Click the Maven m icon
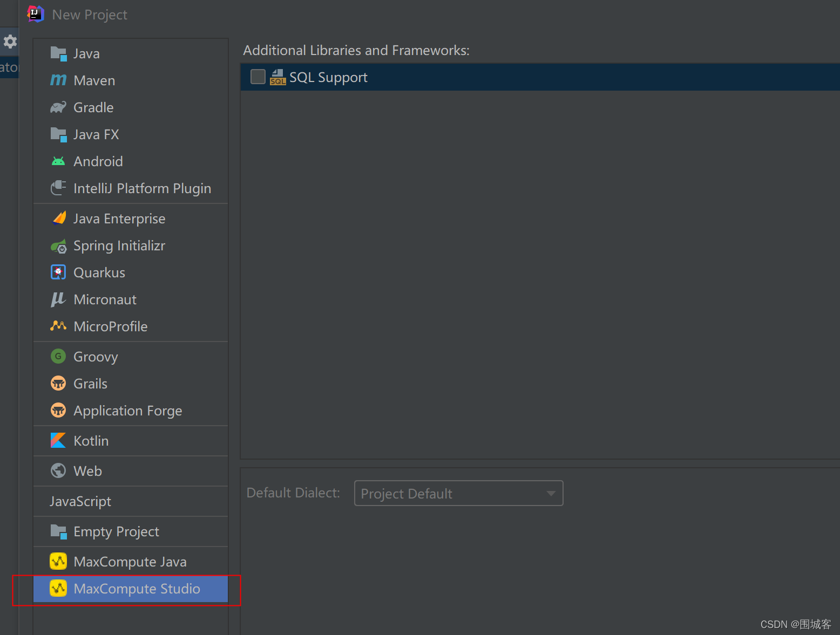The height and width of the screenshot is (635, 840). [x=58, y=80]
